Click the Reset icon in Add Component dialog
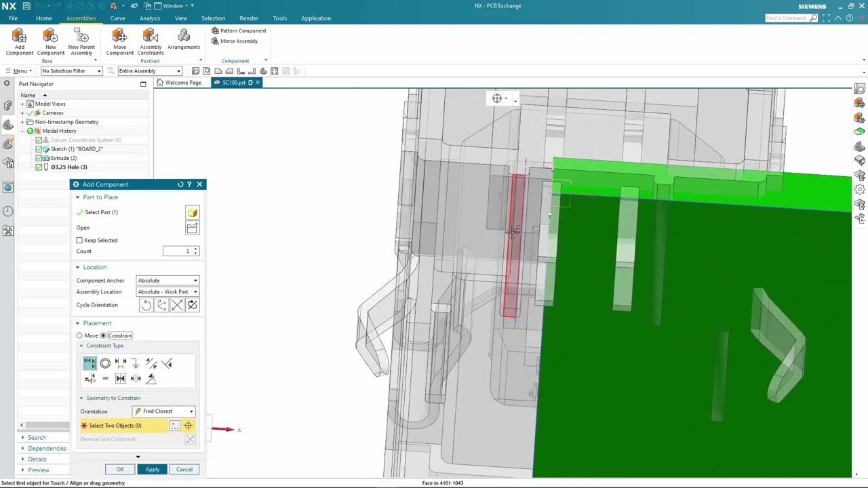Viewport: 868px width, 488px height. (180, 184)
